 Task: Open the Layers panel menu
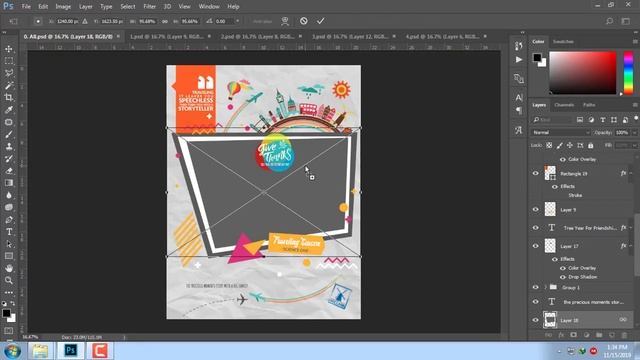635,105
